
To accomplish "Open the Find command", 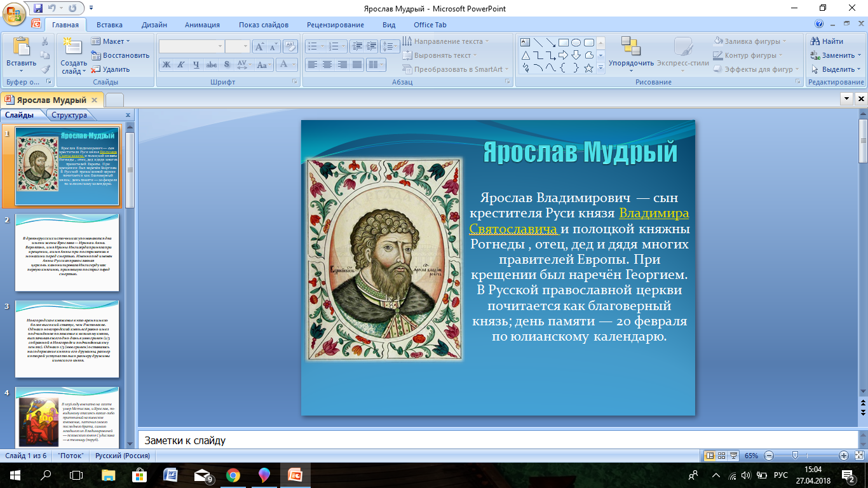I will 827,41.
